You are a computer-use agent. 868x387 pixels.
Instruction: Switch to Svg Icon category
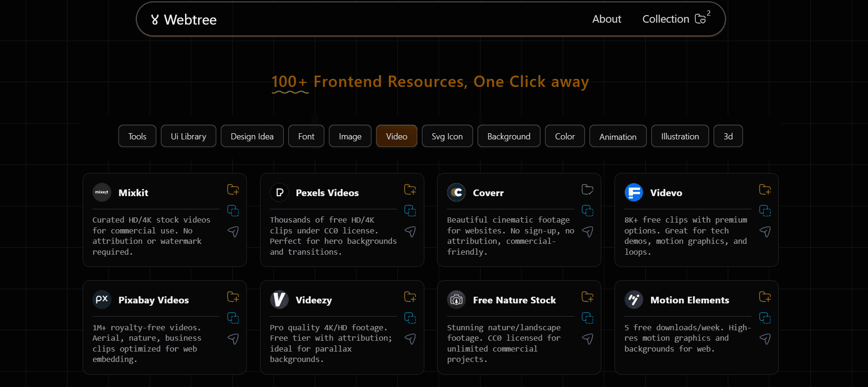(x=447, y=136)
